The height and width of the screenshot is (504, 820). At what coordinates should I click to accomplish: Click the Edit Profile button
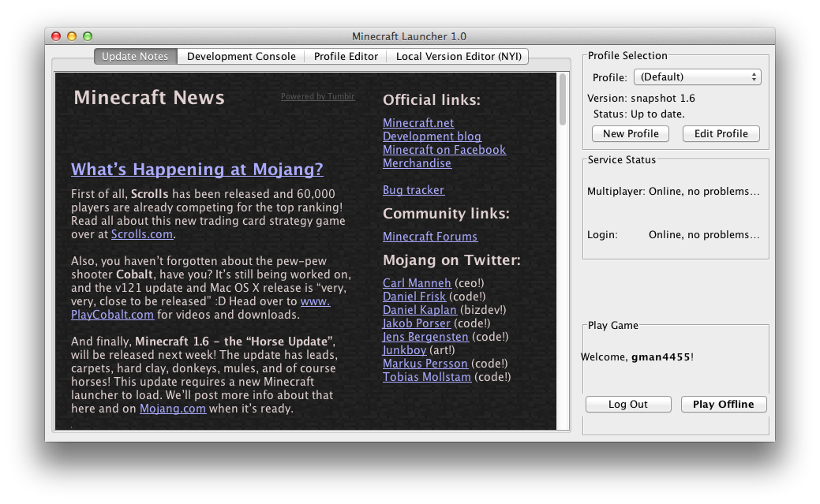(x=721, y=134)
